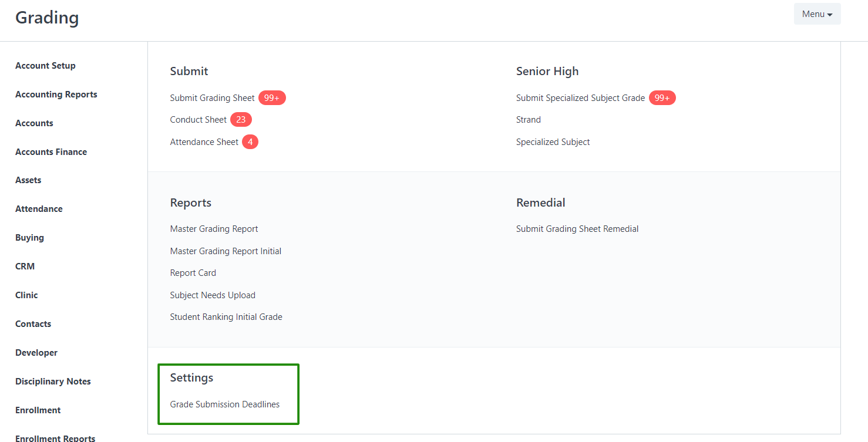Click the 99+ badge beside Specialized Subject Grade
The height and width of the screenshot is (442, 868).
662,98
